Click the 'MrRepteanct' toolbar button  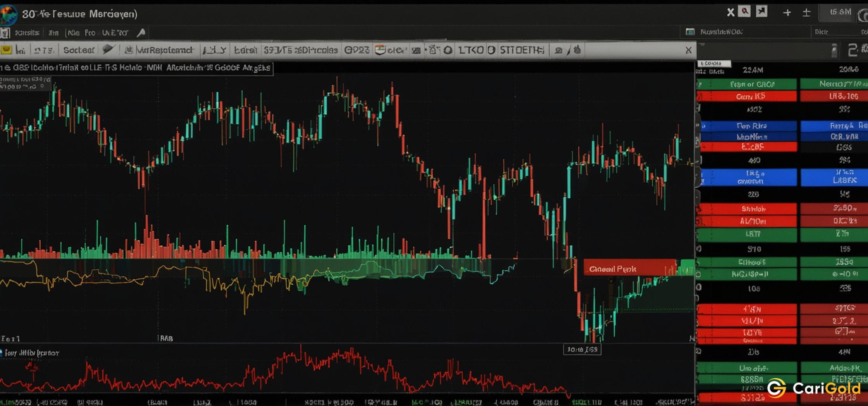(x=165, y=50)
